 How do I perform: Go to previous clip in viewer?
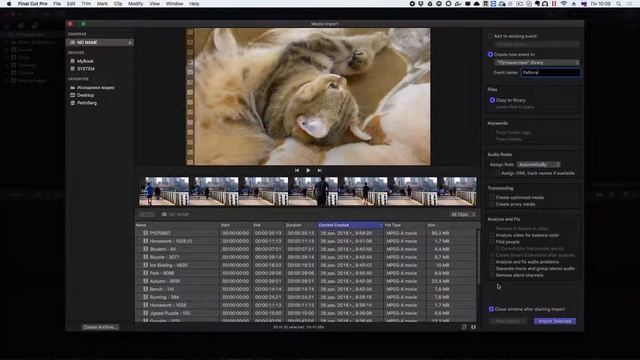pos(297,170)
